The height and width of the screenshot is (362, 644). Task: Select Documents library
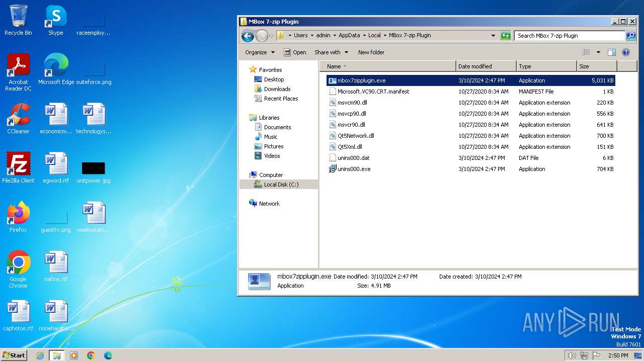pos(277,127)
